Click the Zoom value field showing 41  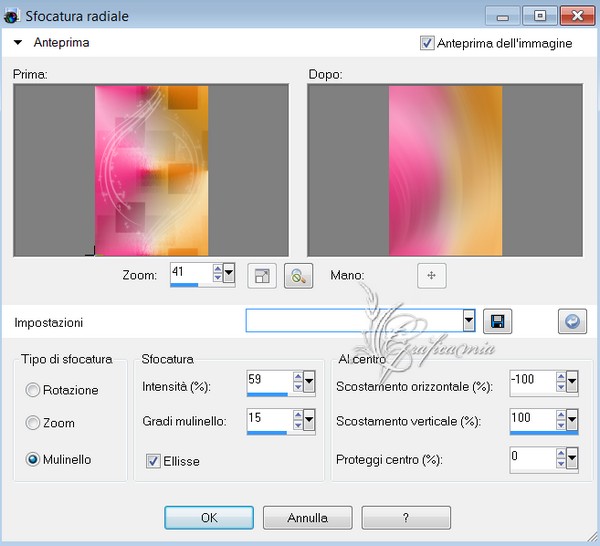pyautogui.click(x=191, y=272)
